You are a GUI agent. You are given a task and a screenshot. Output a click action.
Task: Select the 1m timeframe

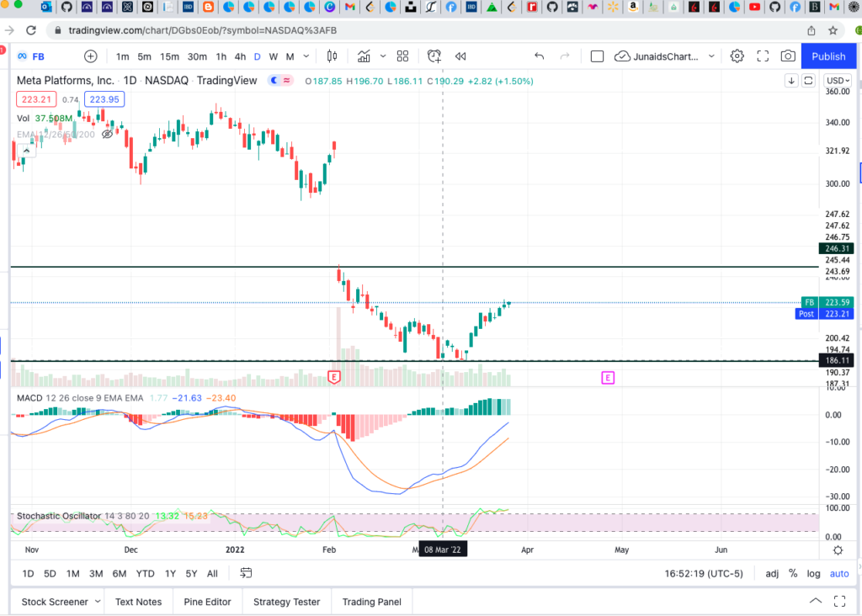(122, 56)
